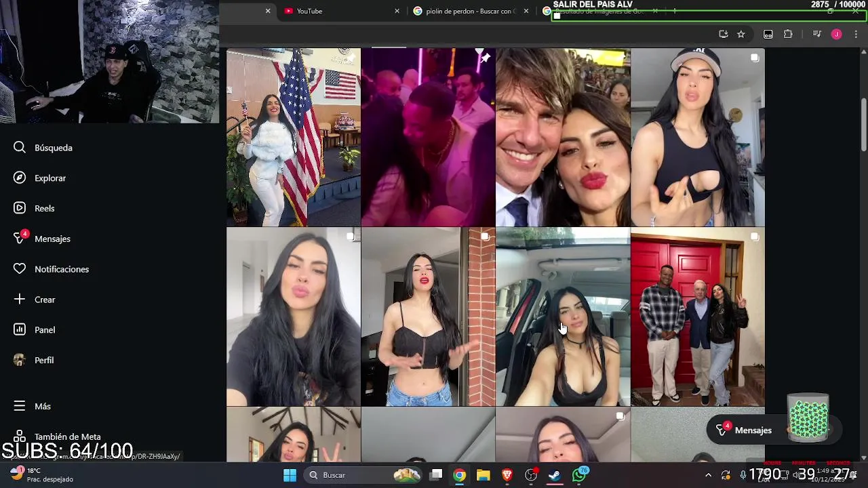Viewport: 868px width, 488px height.
Task: Launch Brave browser from the taskbar
Action: point(507,475)
